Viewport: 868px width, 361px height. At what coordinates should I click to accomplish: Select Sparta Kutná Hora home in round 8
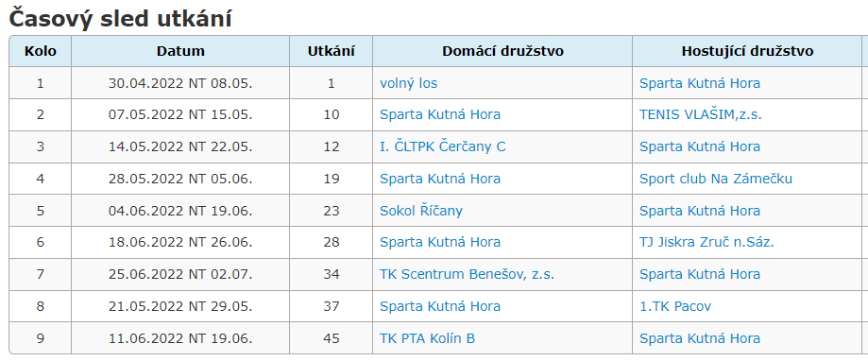tap(439, 306)
